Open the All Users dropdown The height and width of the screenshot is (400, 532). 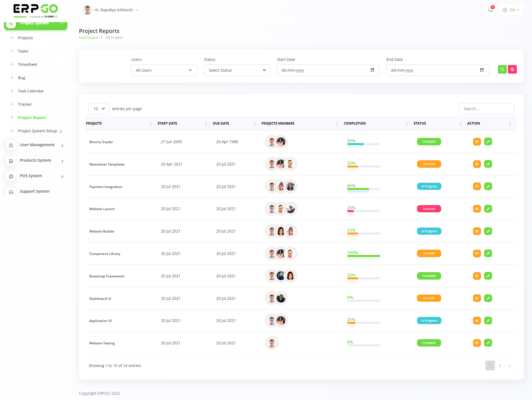(164, 70)
